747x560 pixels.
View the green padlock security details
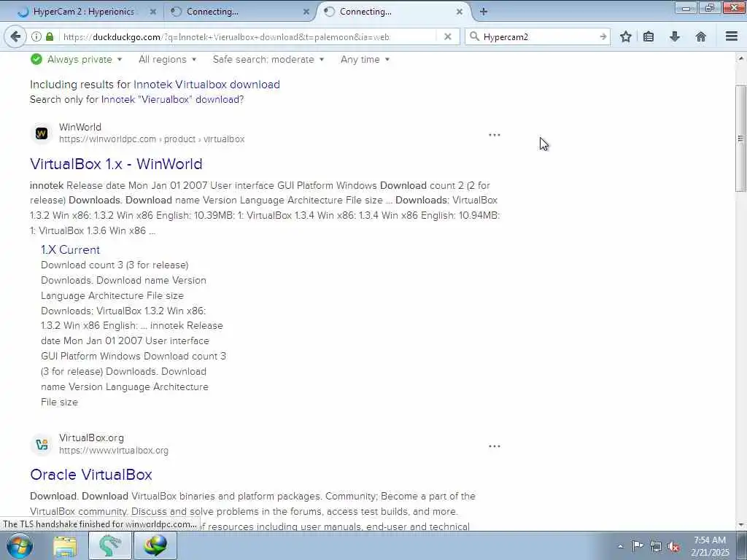50,36
